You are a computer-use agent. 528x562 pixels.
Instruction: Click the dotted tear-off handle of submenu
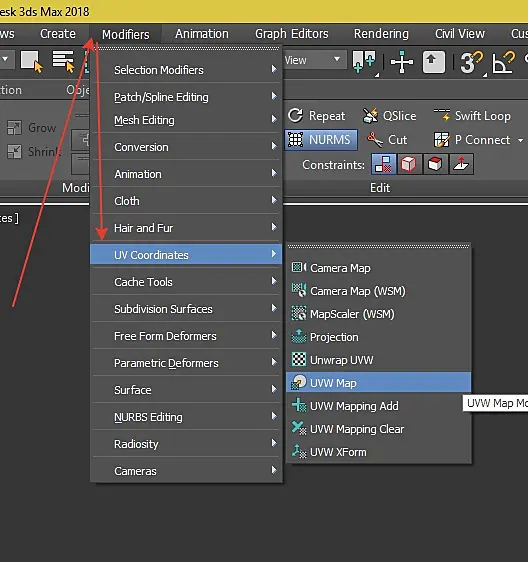click(379, 246)
